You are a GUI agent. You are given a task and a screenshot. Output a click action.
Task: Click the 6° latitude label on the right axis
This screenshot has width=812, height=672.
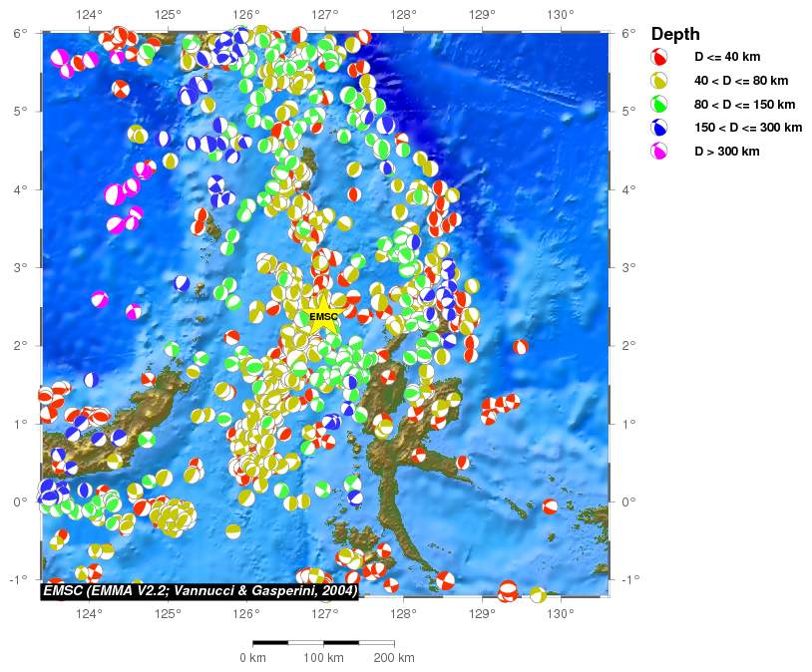pos(627,33)
